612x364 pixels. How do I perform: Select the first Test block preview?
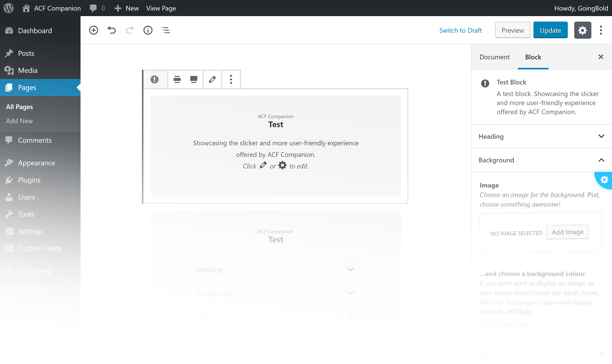click(276, 146)
